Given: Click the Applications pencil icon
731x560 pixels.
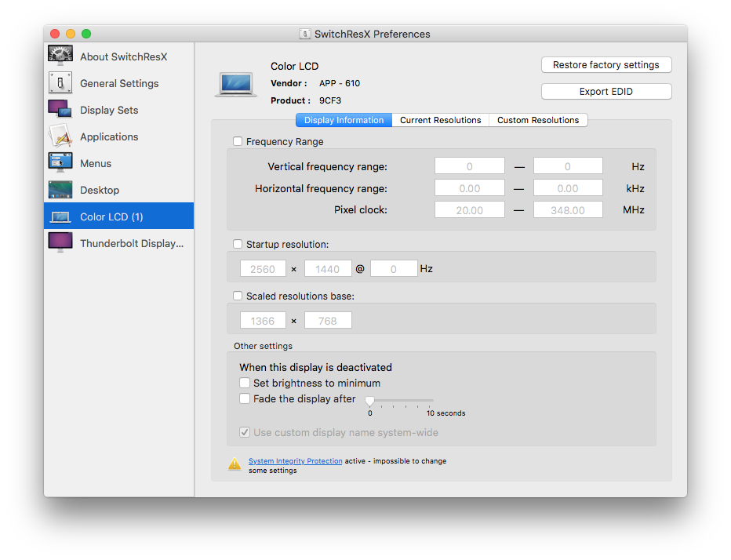Looking at the screenshot, I should (x=60, y=136).
